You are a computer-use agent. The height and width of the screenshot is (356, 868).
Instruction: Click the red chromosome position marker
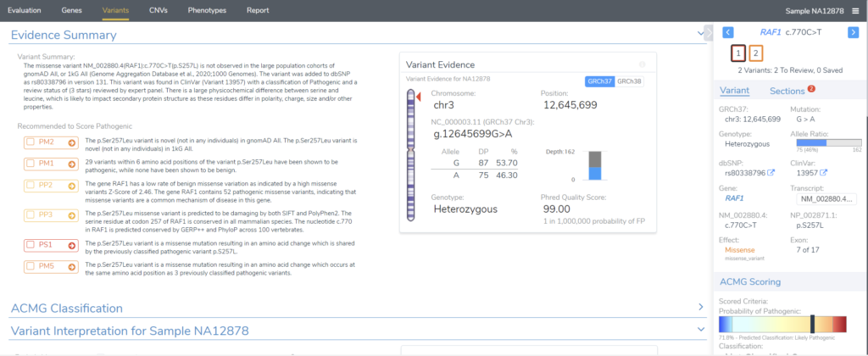[x=419, y=97]
